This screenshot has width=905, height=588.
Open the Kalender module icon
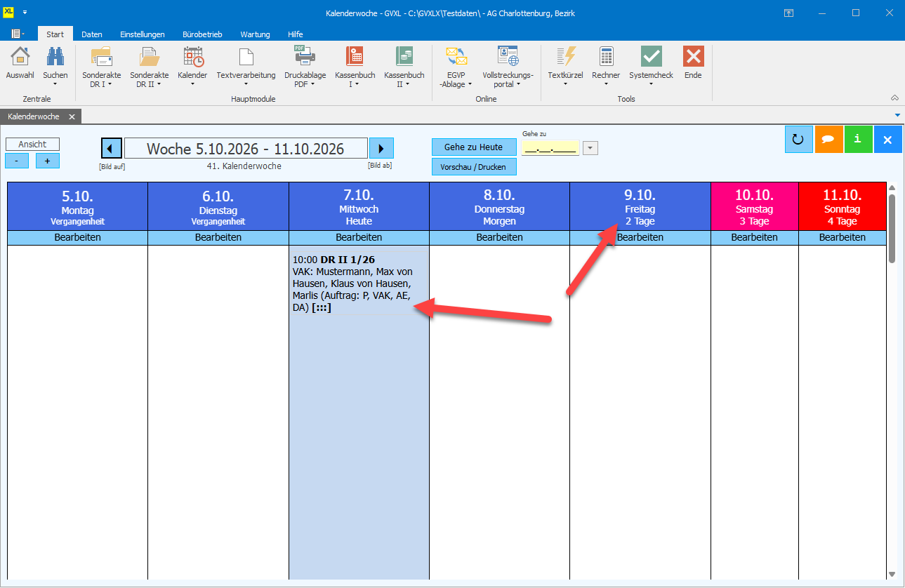(x=192, y=67)
